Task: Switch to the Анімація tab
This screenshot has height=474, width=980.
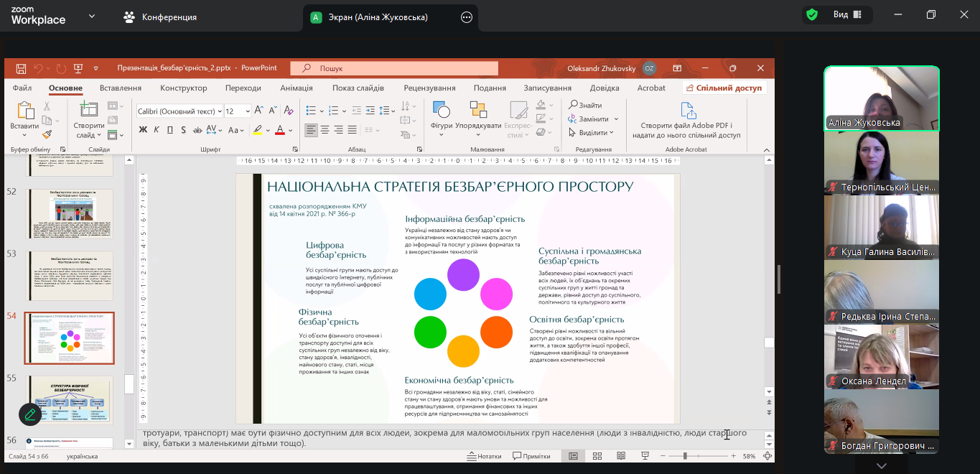Action: pyautogui.click(x=297, y=88)
